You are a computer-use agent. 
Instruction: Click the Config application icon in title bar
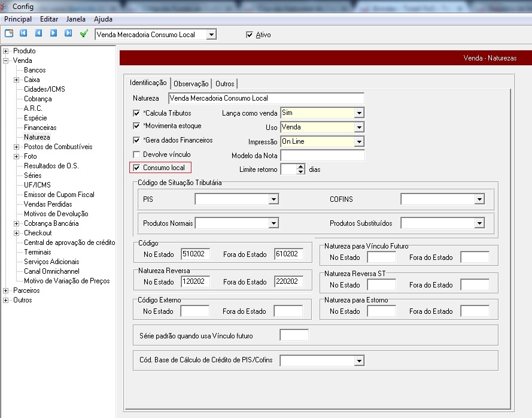click(x=4, y=6)
